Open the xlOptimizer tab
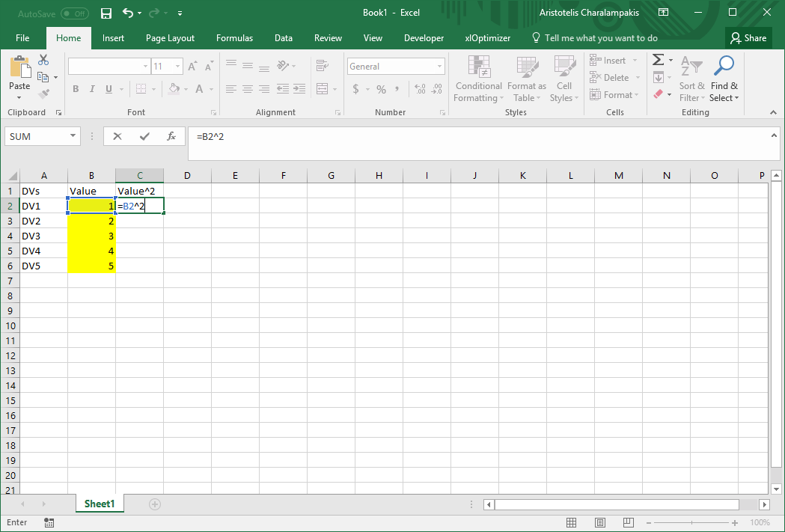Image resolution: width=785 pixels, height=532 pixels. tap(487, 38)
